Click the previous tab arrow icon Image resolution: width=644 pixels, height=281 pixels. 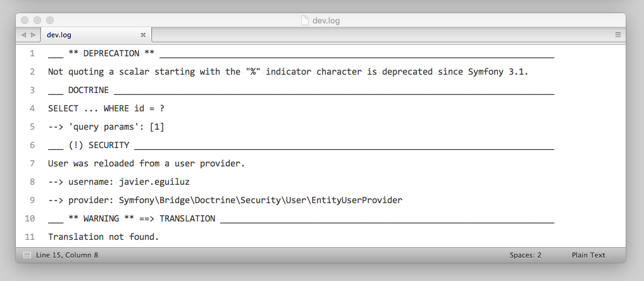click(23, 35)
